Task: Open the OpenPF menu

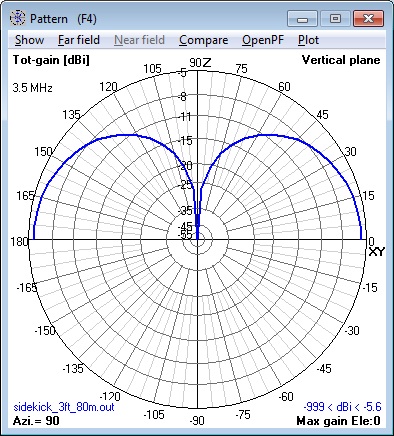Action: pos(263,40)
